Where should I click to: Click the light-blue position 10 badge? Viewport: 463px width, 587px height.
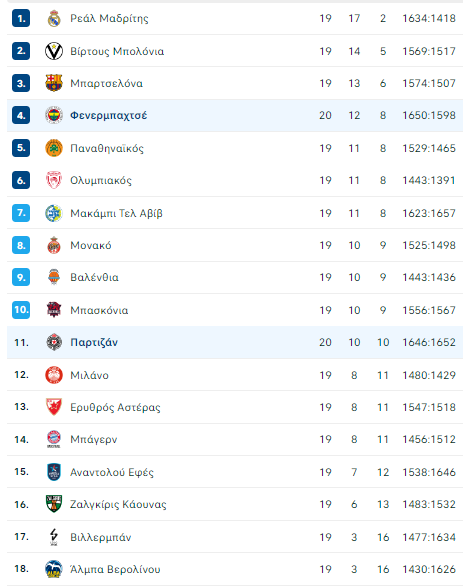[21, 310]
